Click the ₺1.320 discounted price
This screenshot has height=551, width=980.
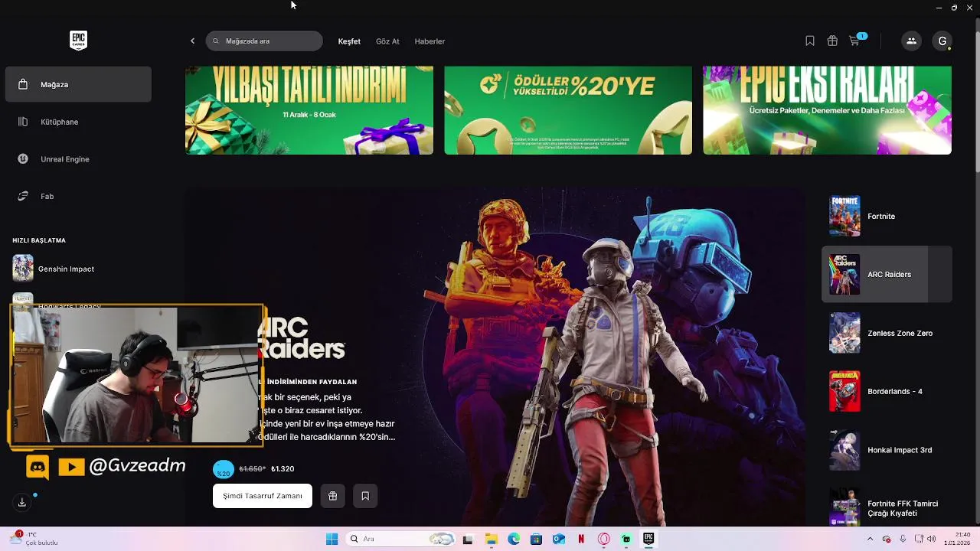(283, 468)
